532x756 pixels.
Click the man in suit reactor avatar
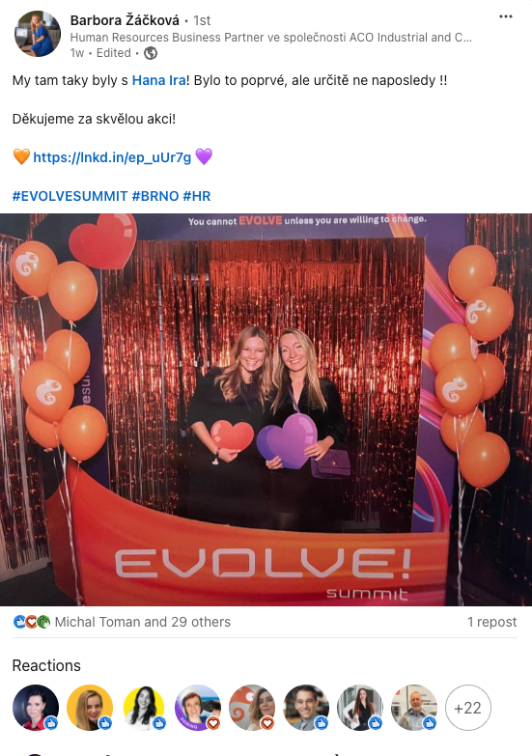(306, 708)
